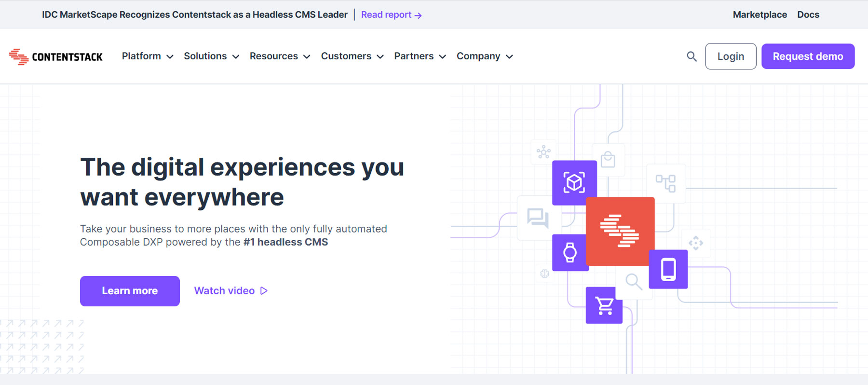The image size is (868, 385).
Task: Open the Docs link
Action: click(808, 15)
